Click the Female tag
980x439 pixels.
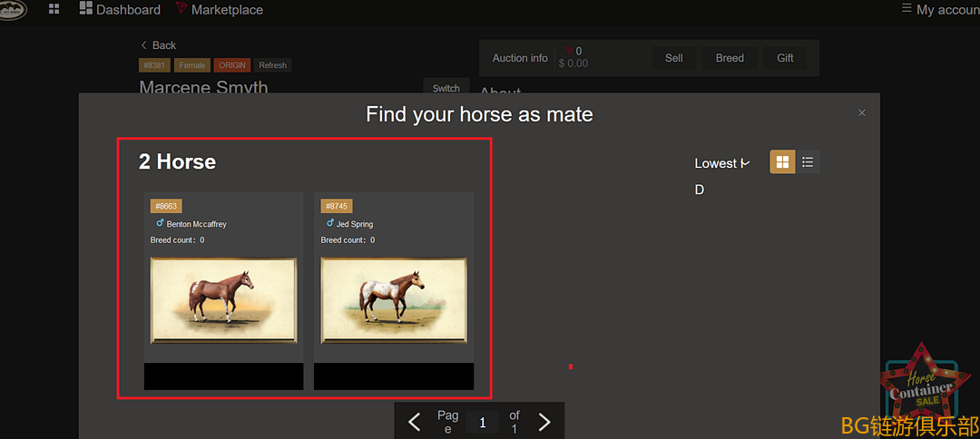(192, 65)
